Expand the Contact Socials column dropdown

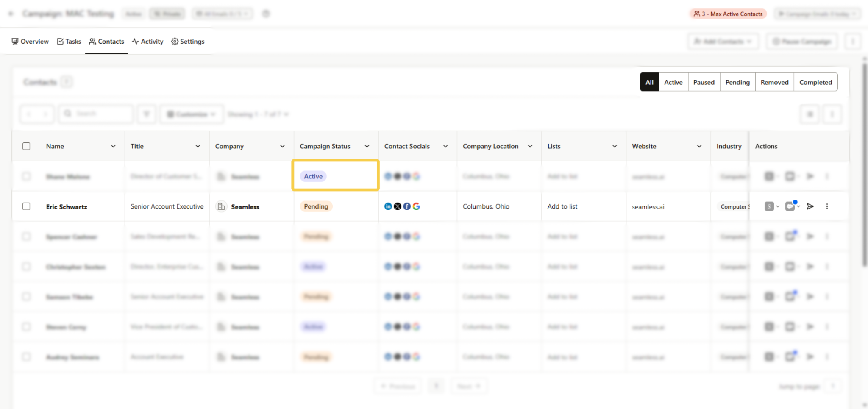click(445, 146)
